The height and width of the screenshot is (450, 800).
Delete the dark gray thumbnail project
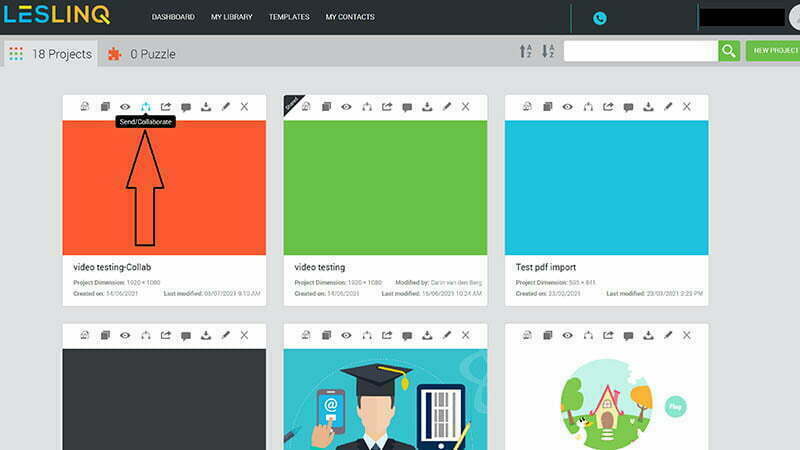click(x=244, y=335)
